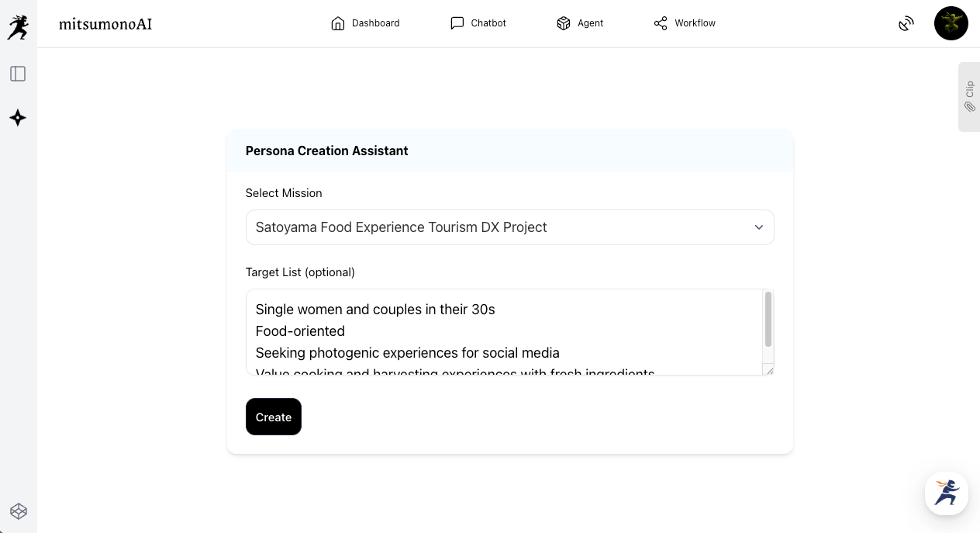Click the Chatbot speech bubble icon
Screen dimensions: 980x533
pos(457,23)
